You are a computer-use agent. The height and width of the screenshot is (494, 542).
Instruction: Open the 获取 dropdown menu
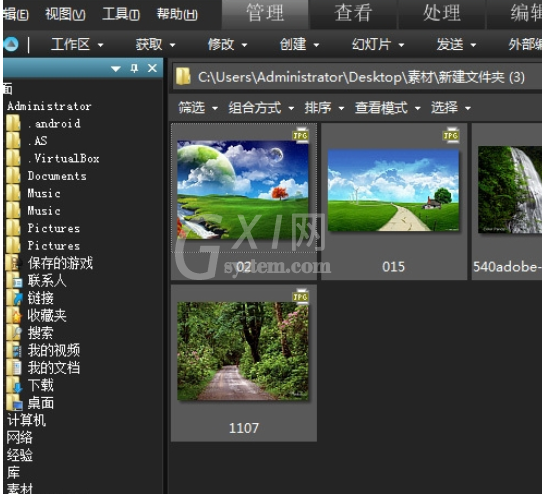(x=155, y=44)
